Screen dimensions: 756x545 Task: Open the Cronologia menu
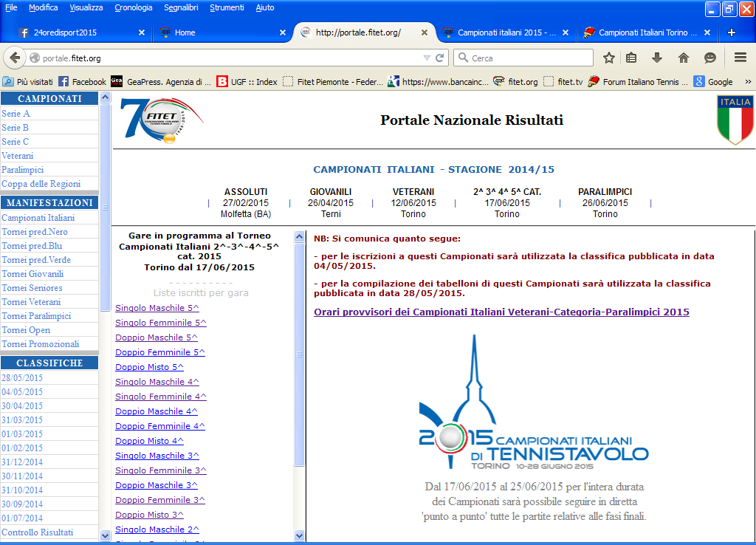134,7
